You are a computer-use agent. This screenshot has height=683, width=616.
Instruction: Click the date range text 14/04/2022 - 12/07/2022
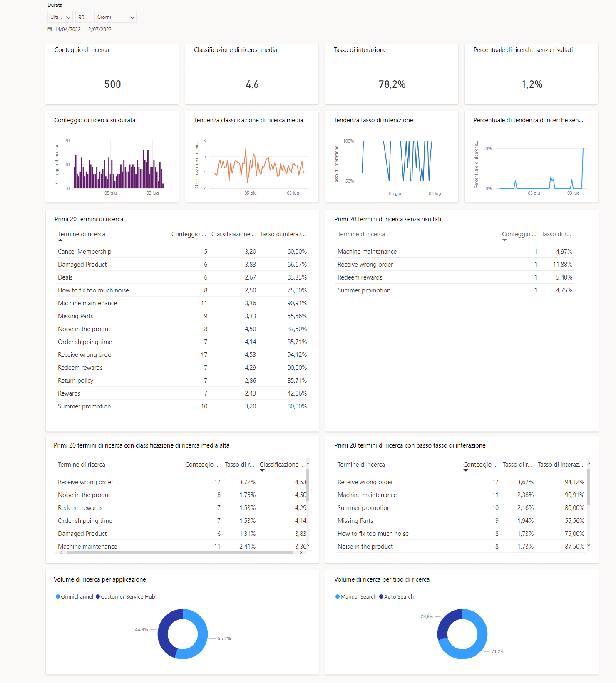[83, 30]
